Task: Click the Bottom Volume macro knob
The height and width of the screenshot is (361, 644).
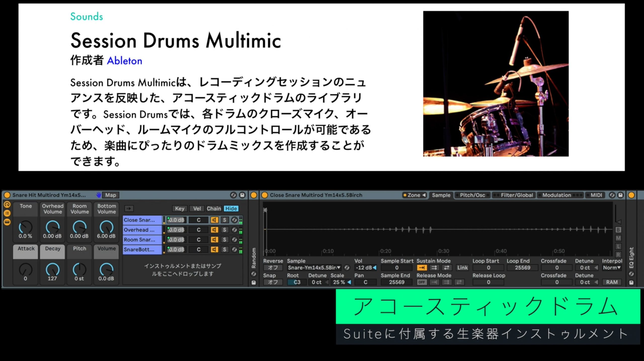Action: pyautogui.click(x=106, y=227)
